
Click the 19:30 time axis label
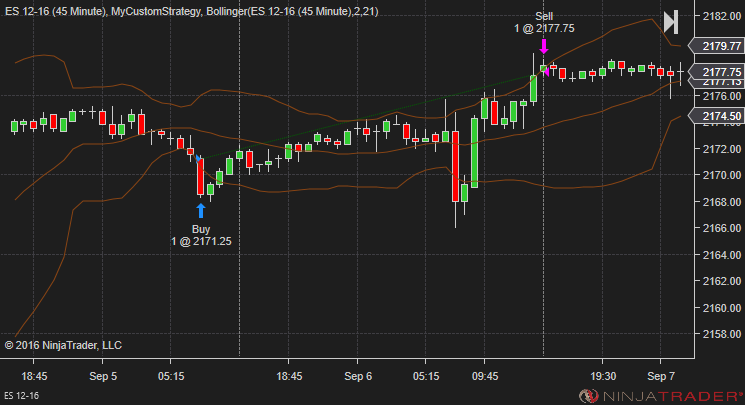[x=603, y=376]
